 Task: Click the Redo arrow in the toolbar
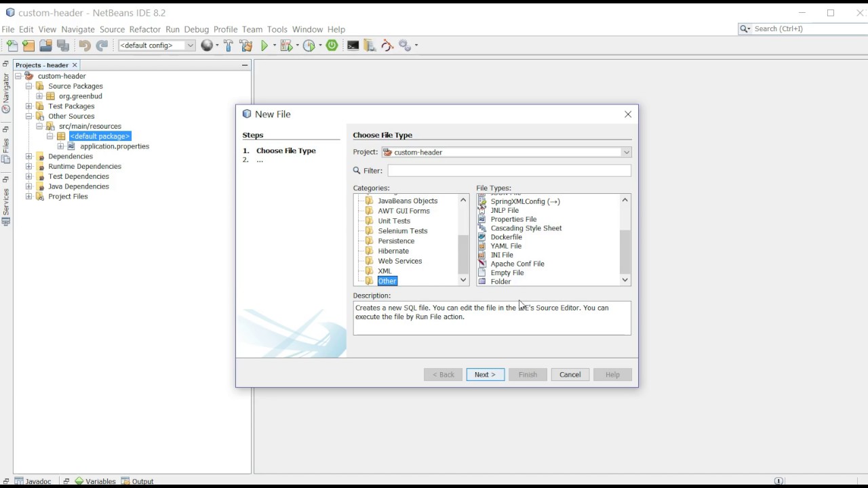pos(102,45)
